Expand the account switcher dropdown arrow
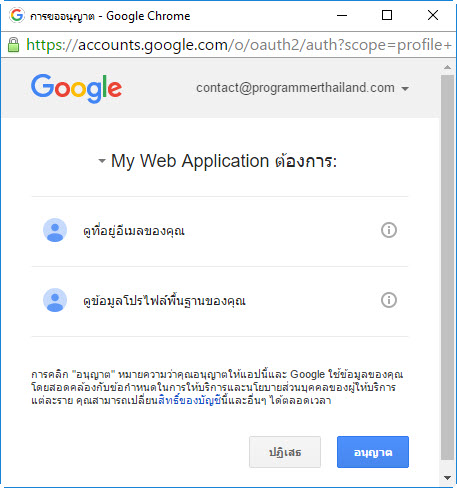This screenshot has width=457, height=488. pyautogui.click(x=405, y=89)
